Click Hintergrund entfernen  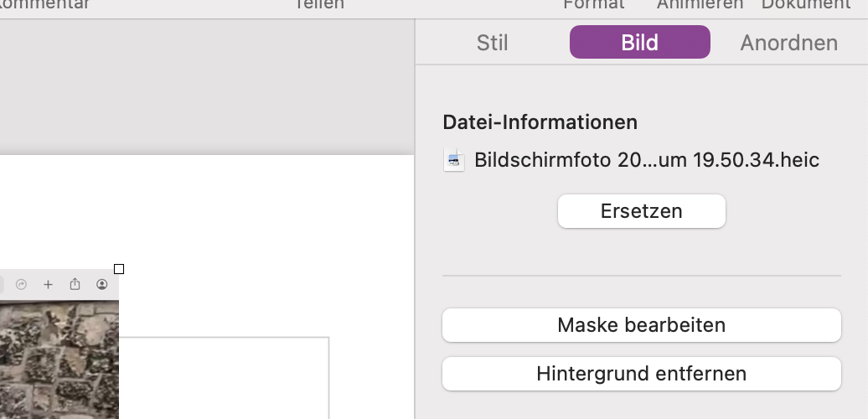click(x=641, y=374)
